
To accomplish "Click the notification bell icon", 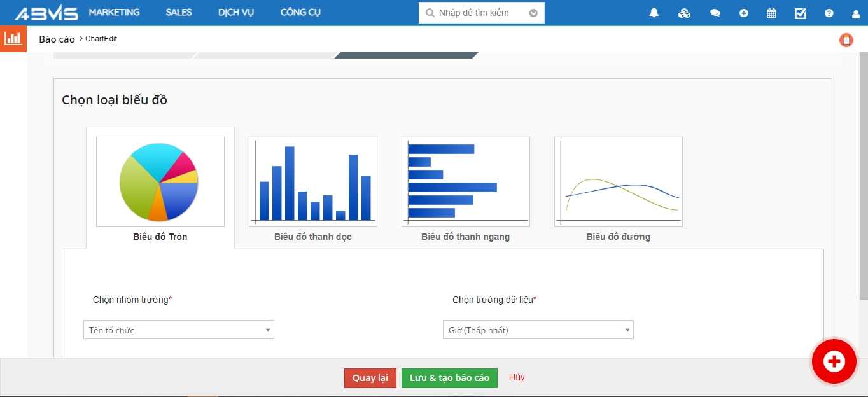I will [x=654, y=13].
